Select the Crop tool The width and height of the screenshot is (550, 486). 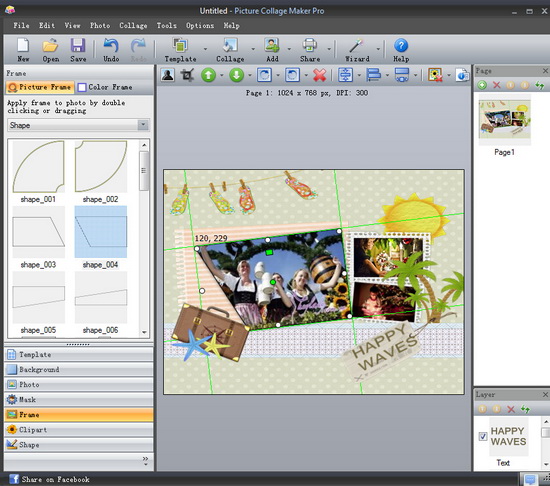187,75
